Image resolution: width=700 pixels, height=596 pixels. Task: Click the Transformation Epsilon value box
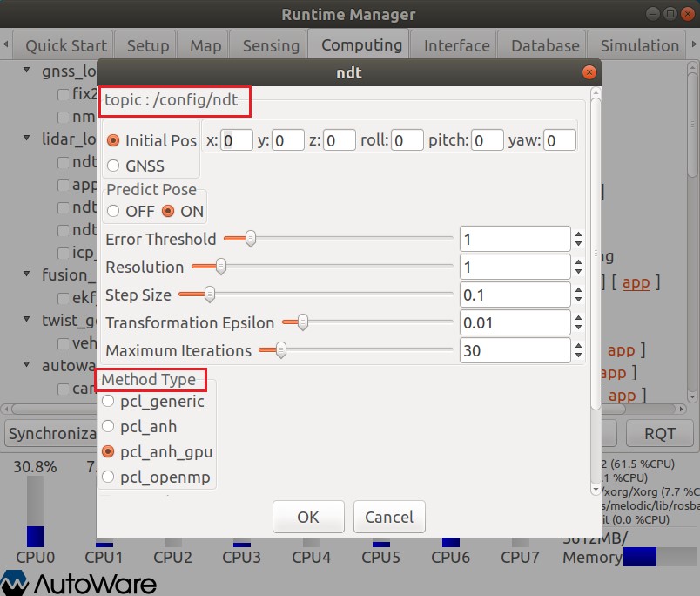click(x=515, y=322)
